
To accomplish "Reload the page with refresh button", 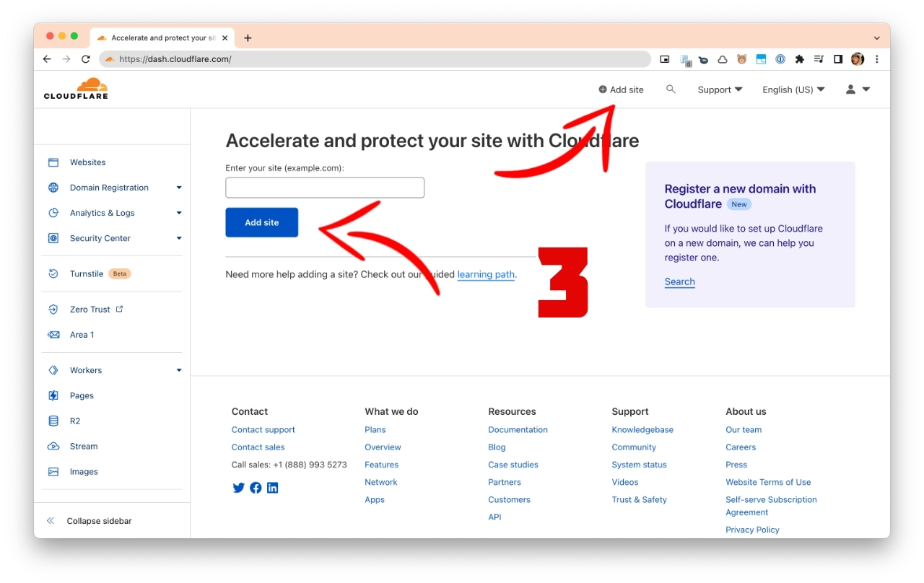I will pyautogui.click(x=86, y=59).
